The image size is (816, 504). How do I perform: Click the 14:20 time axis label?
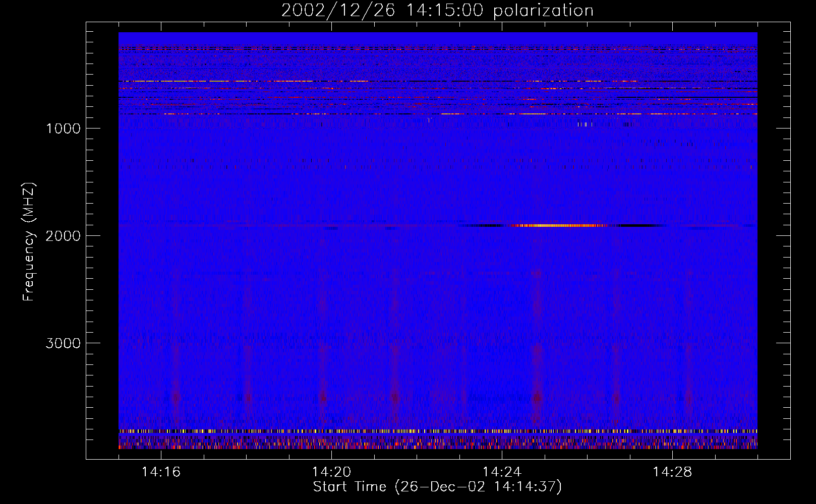(x=332, y=472)
